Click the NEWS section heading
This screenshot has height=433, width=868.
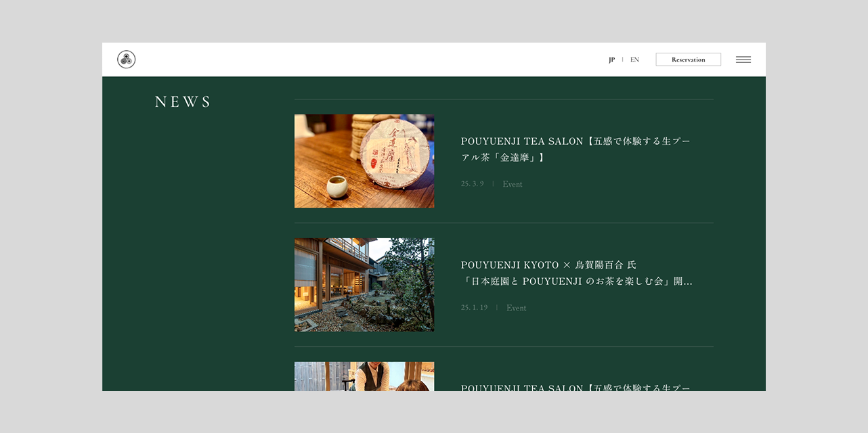tap(183, 102)
